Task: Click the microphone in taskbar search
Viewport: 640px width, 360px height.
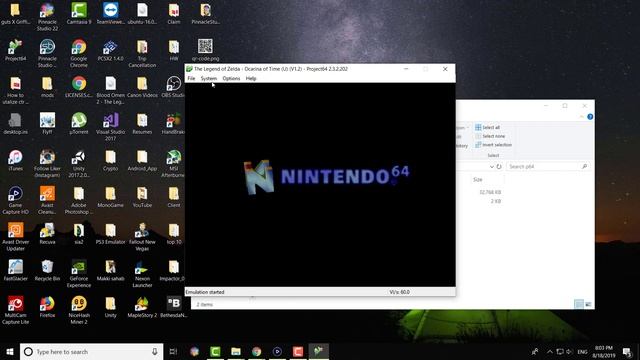Action: [x=154, y=351]
